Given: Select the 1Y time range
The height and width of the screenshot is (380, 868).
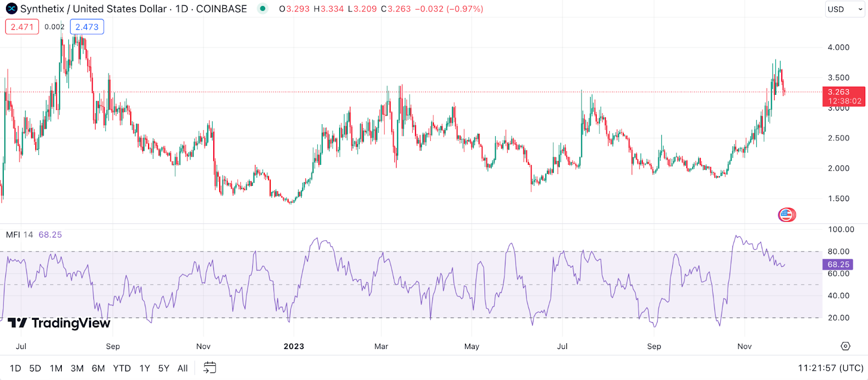Looking at the screenshot, I should pos(144,368).
